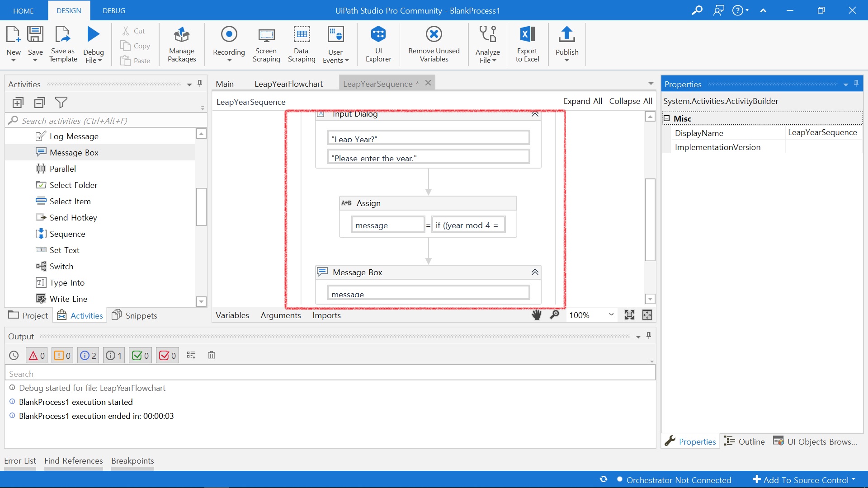The image size is (868, 488).
Task: Open the LeapYearFlowchart document tab
Action: tap(288, 84)
